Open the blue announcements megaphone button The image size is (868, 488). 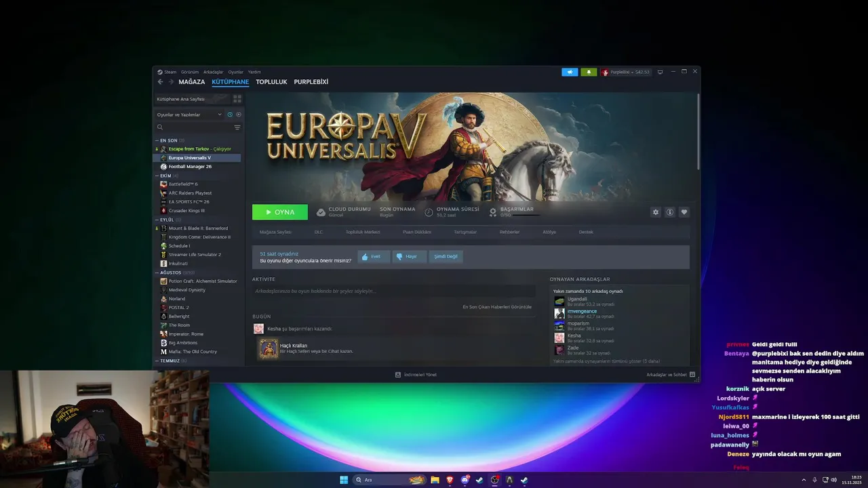pos(570,72)
